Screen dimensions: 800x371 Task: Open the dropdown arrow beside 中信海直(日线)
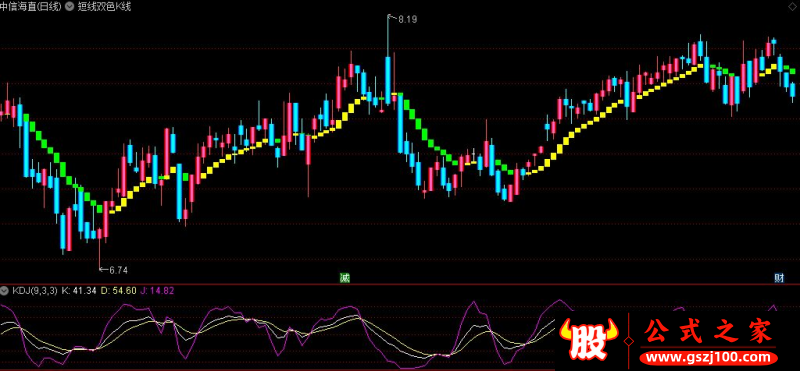68,7
